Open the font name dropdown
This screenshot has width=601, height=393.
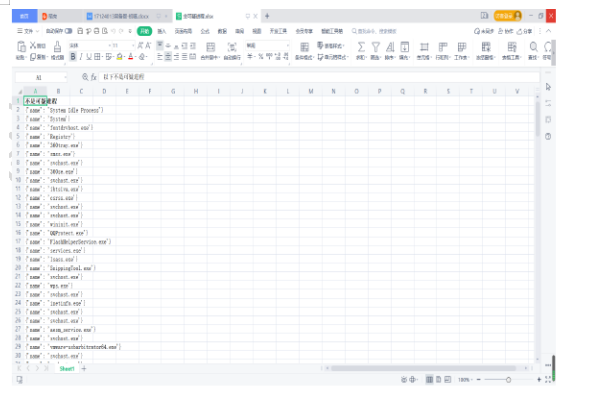88,45
